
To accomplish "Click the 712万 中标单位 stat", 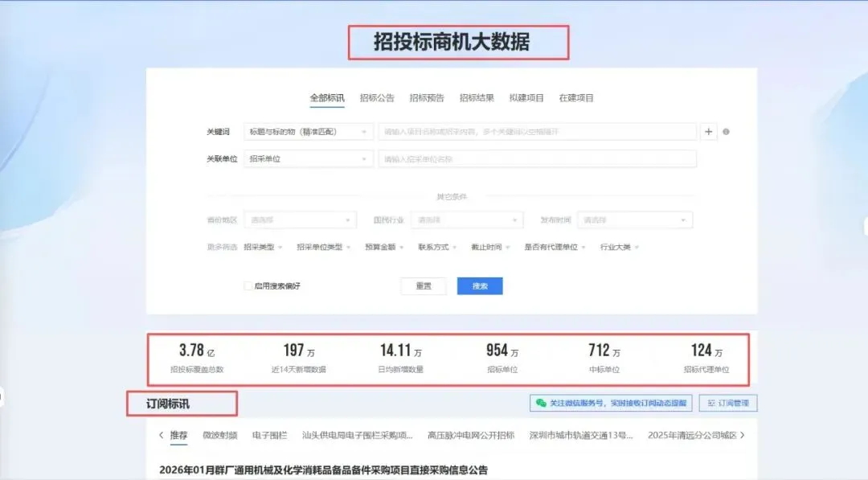I will pos(604,359).
